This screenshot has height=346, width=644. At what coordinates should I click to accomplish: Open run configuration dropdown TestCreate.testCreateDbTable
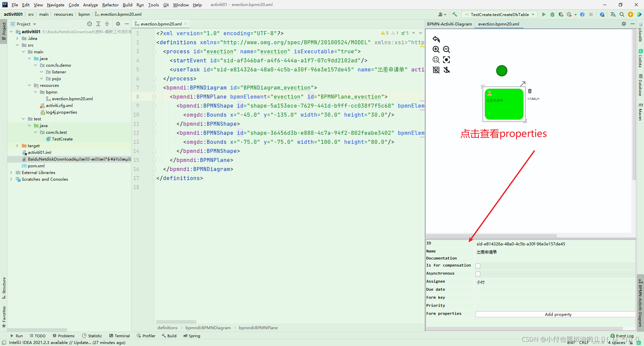coord(499,14)
